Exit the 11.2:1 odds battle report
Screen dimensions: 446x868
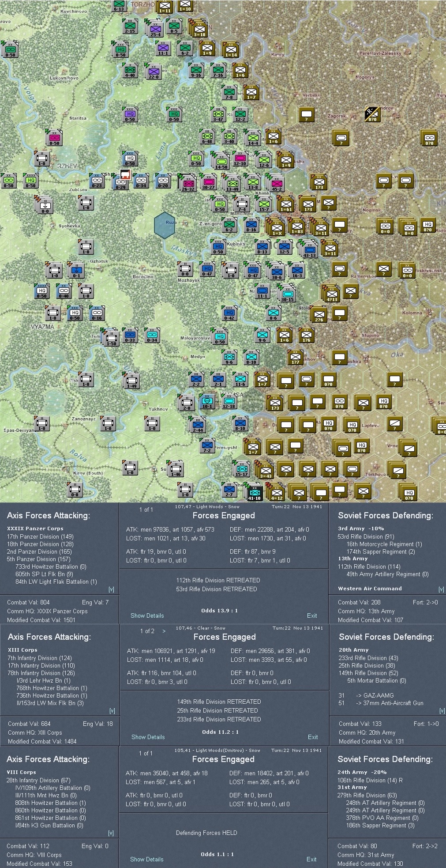(x=313, y=737)
